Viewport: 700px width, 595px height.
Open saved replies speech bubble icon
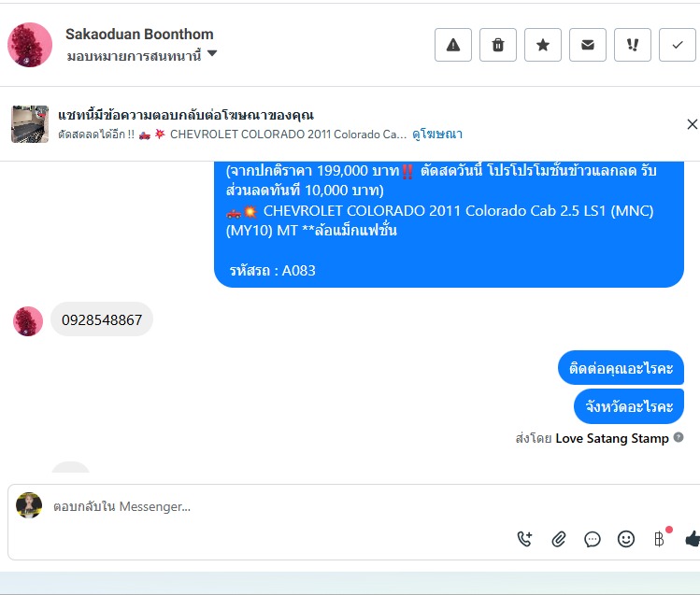(593, 539)
